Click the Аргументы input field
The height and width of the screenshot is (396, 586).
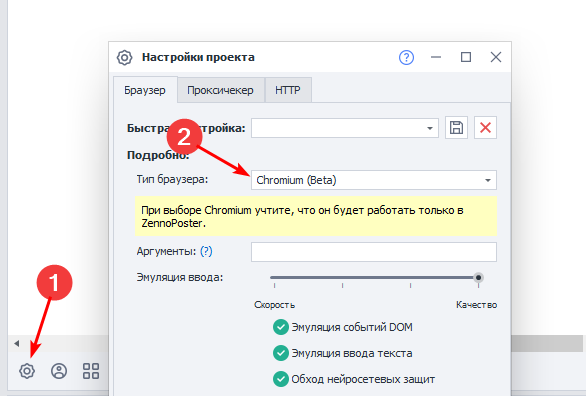[374, 252]
